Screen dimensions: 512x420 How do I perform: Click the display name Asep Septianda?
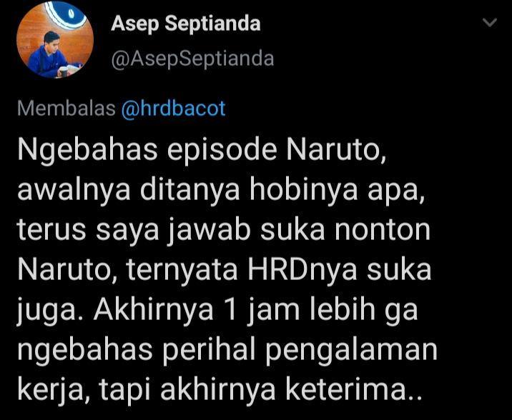click(x=186, y=24)
